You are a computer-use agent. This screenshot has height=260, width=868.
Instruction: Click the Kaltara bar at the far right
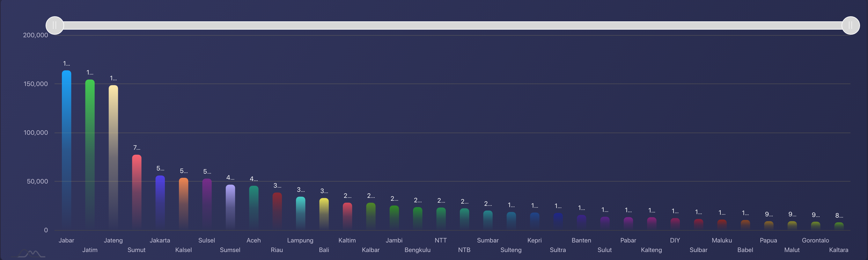[839, 226]
